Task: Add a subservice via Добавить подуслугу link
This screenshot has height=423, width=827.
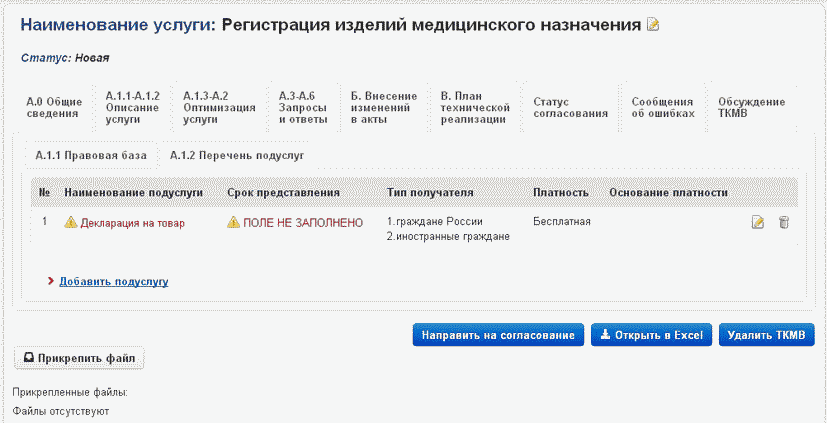Action: 113,281
